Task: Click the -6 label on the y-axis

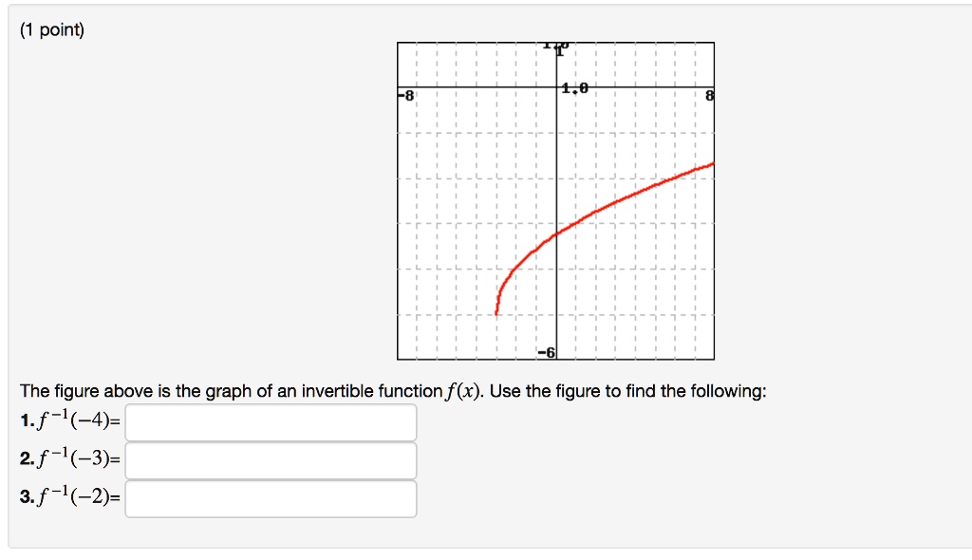Action: pyautogui.click(x=546, y=352)
